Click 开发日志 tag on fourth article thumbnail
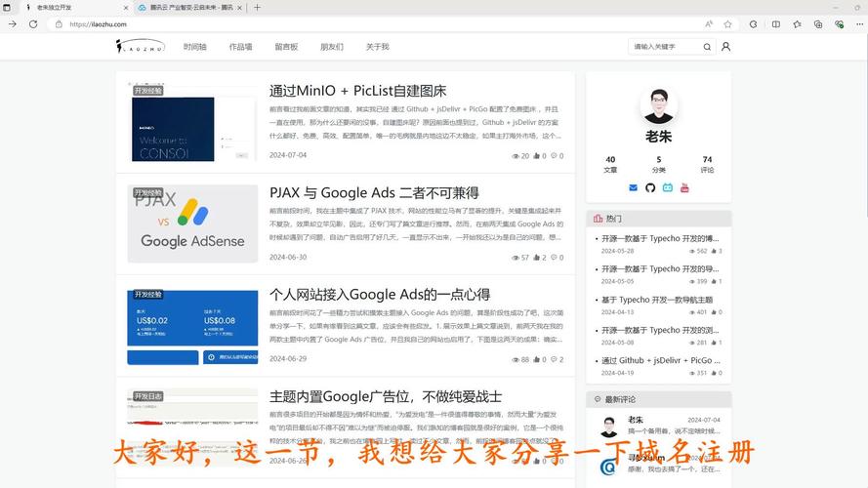 [147, 396]
